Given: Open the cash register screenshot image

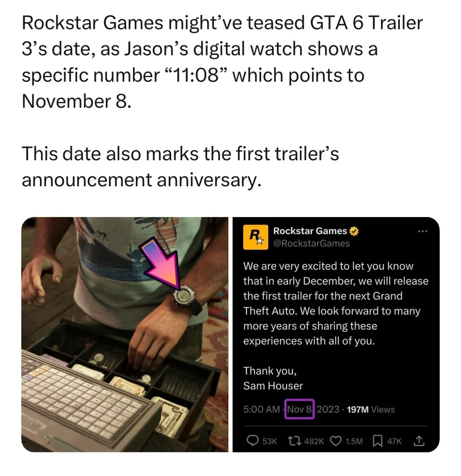Looking at the screenshot, I should (x=125, y=334).
